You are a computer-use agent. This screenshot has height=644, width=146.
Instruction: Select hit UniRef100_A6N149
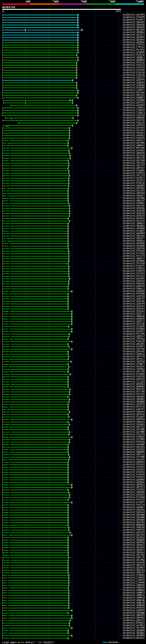[x=133, y=319]
